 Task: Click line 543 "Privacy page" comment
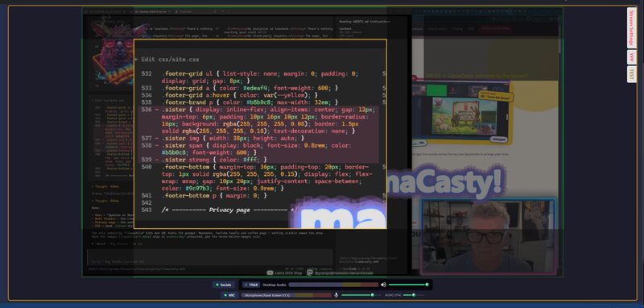229,210
